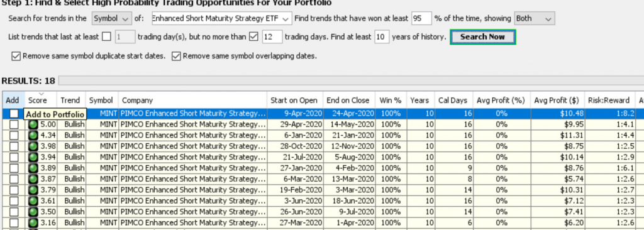Image resolution: width=644 pixels, height=230 pixels.
Task: Open the Enhanced Short Maturity Strategy ETF dropdown
Action: tap(222, 18)
